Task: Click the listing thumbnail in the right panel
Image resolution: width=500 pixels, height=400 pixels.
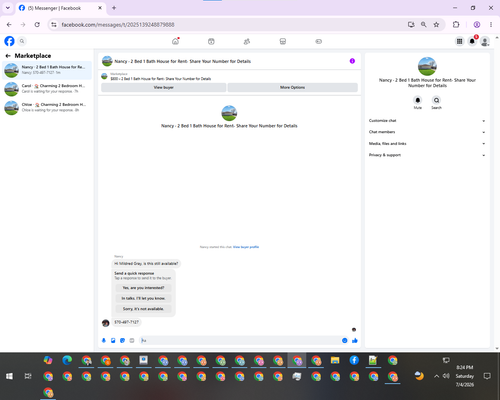Action: (x=427, y=66)
